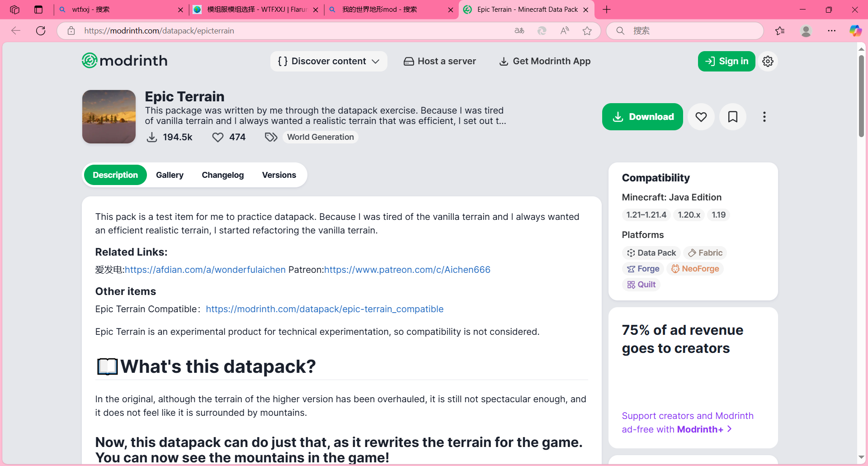Click the browser profile avatar
This screenshot has width=868, height=466.
pyautogui.click(x=806, y=31)
